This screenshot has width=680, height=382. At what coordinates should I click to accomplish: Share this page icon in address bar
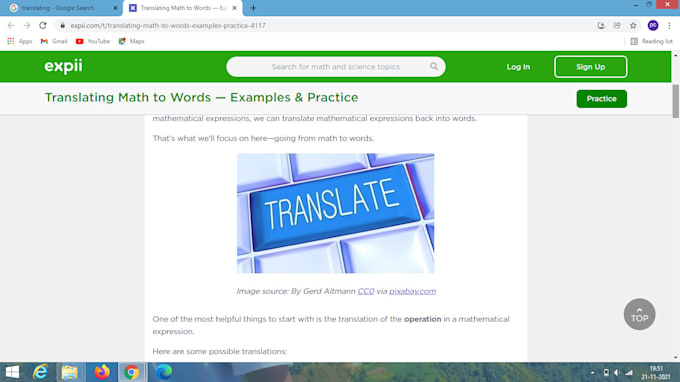617,26
